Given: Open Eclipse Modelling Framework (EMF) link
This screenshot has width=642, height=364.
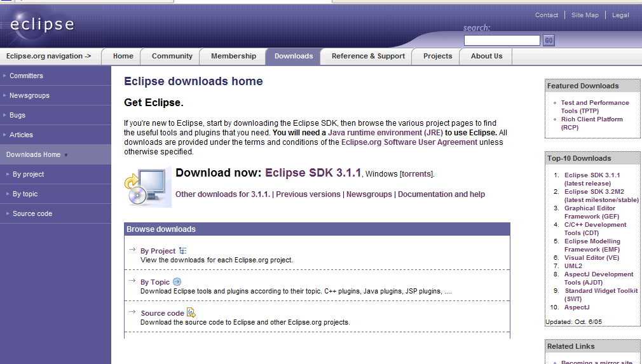Looking at the screenshot, I should click(x=592, y=245).
